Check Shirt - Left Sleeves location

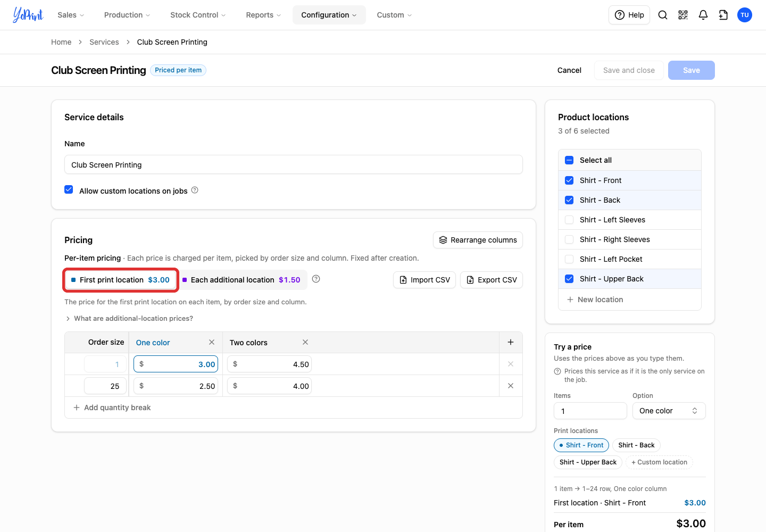(x=569, y=220)
